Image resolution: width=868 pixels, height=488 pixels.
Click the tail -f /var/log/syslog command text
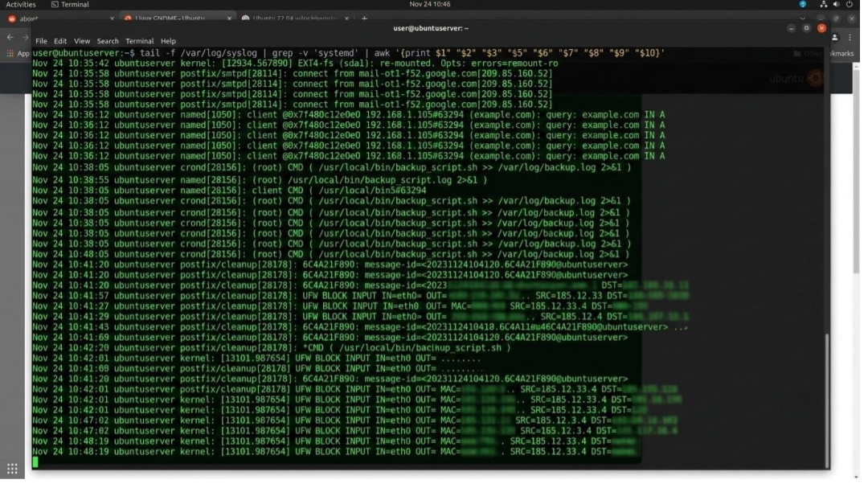199,53
